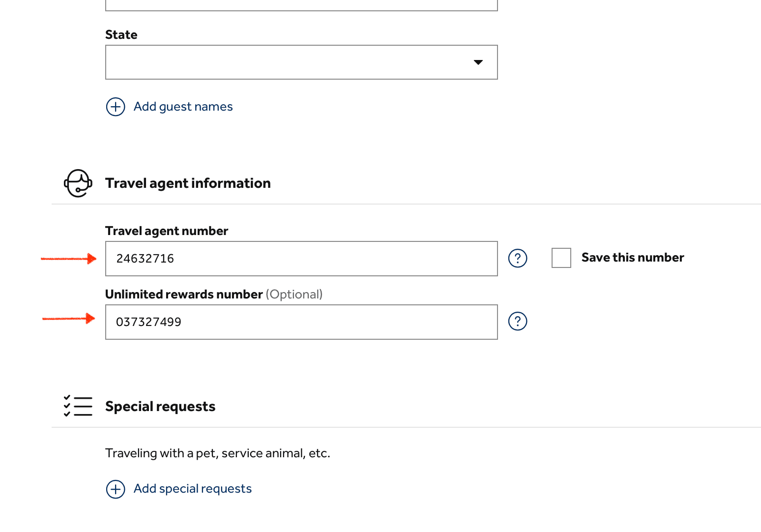Click the partially visible field above State

301,5
